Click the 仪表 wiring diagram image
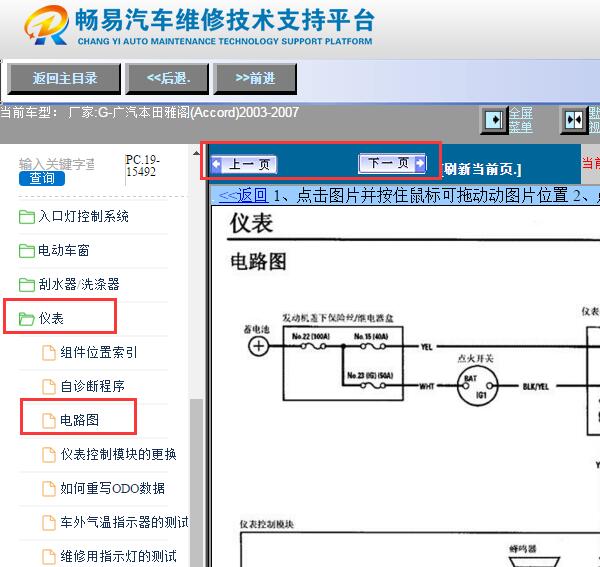This screenshot has height=567, width=600. (x=406, y=386)
